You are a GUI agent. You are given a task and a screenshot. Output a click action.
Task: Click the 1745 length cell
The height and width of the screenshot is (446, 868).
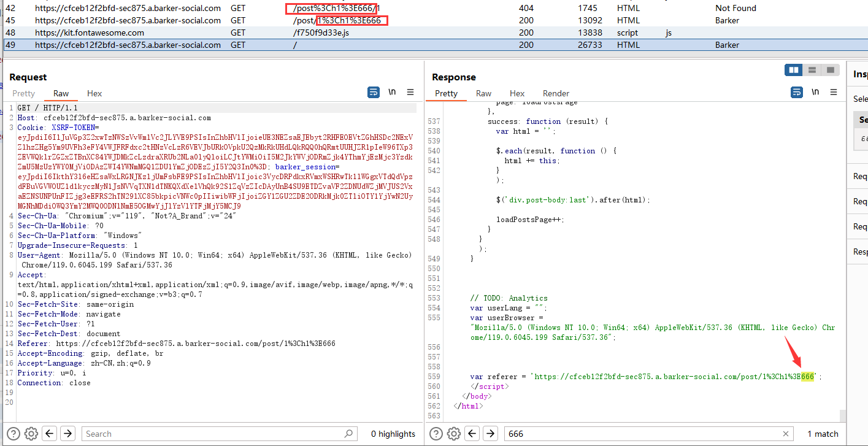click(x=587, y=8)
